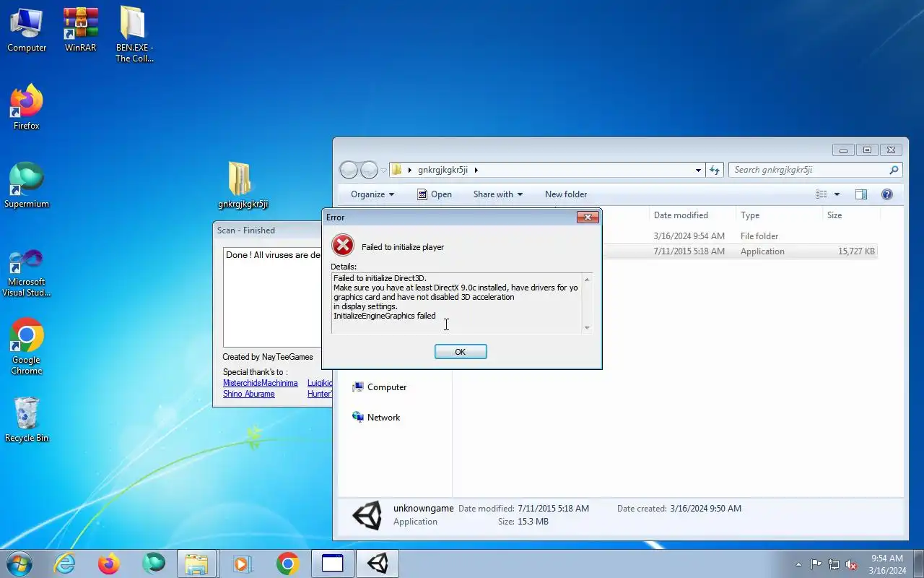This screenshot has height=578, width=924.
Task: Refresh the Explorer address bar
Action: (x=715, y=170)
